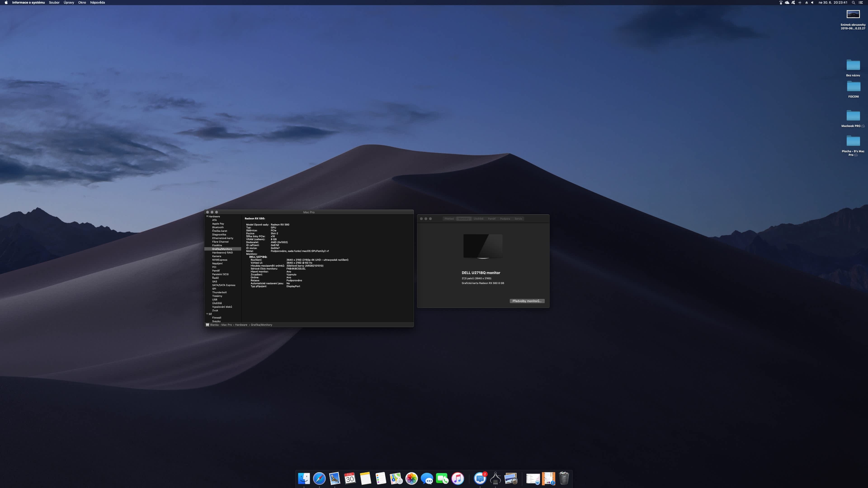Open Spotlight search magnifier in menu bar
Screen dimensions: 868x488
(853, 2)
